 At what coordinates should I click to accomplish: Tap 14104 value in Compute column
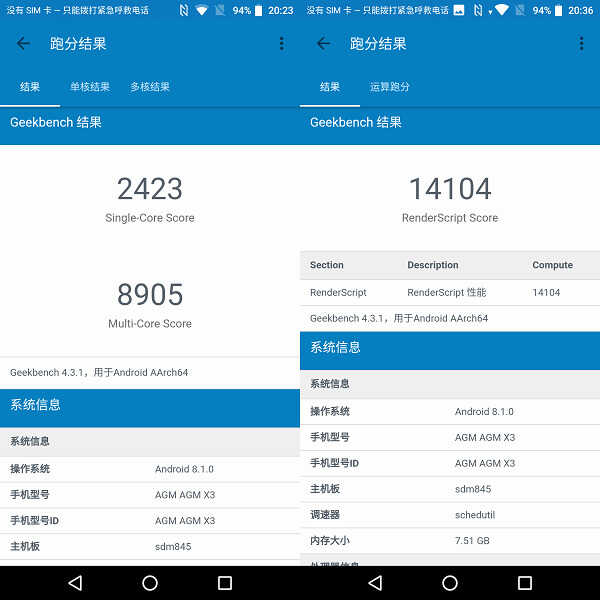pyautogui.click(x=546, y=293)
